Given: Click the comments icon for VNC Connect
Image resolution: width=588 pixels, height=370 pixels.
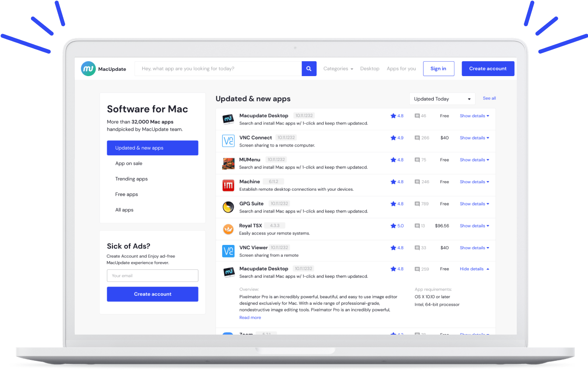Looking at the screenshot, I should (x=417, y=138).
